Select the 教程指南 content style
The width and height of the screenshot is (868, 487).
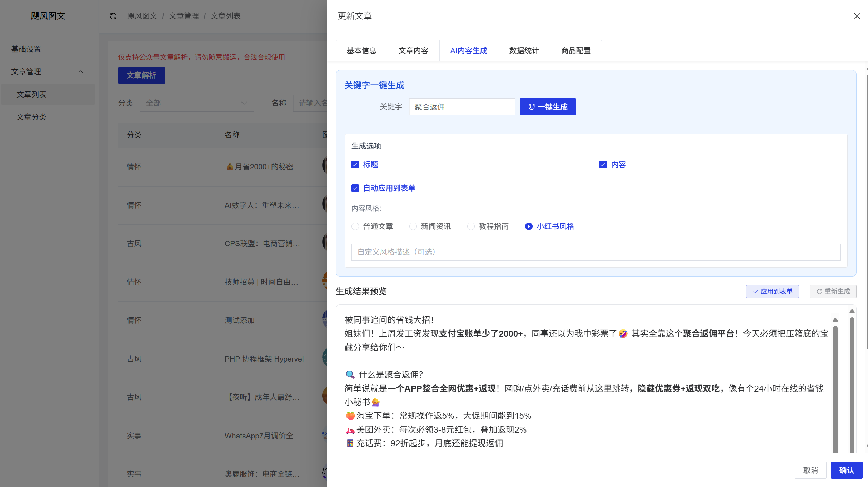coord(471,226)
